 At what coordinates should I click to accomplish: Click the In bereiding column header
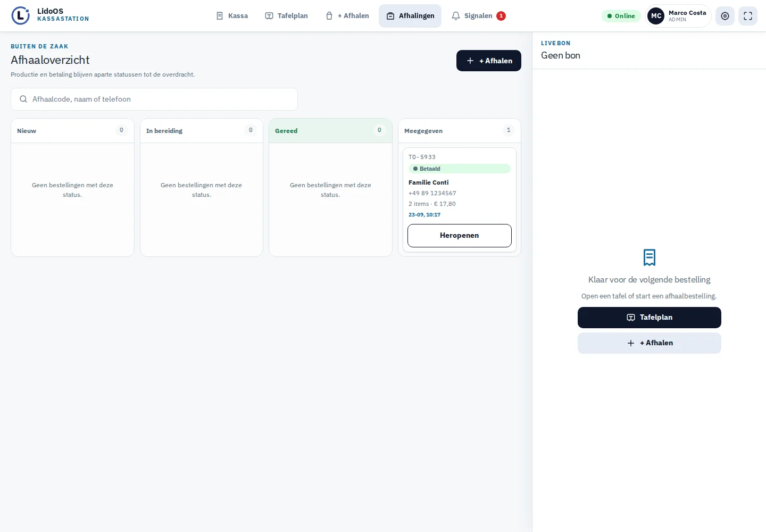tap(202, 131)
